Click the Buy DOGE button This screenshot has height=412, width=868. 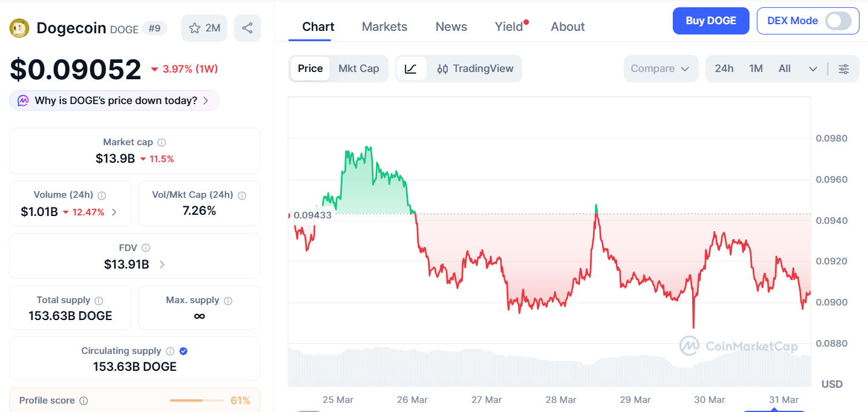click(711, 21)
